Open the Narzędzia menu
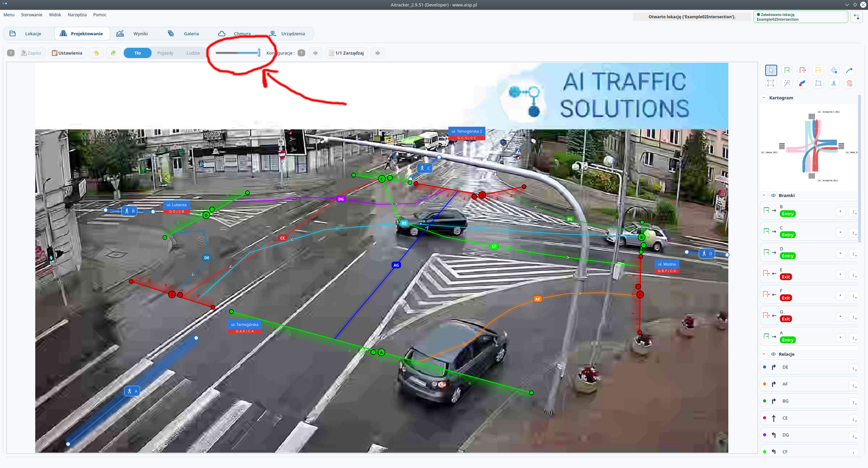 click(77, 15)
